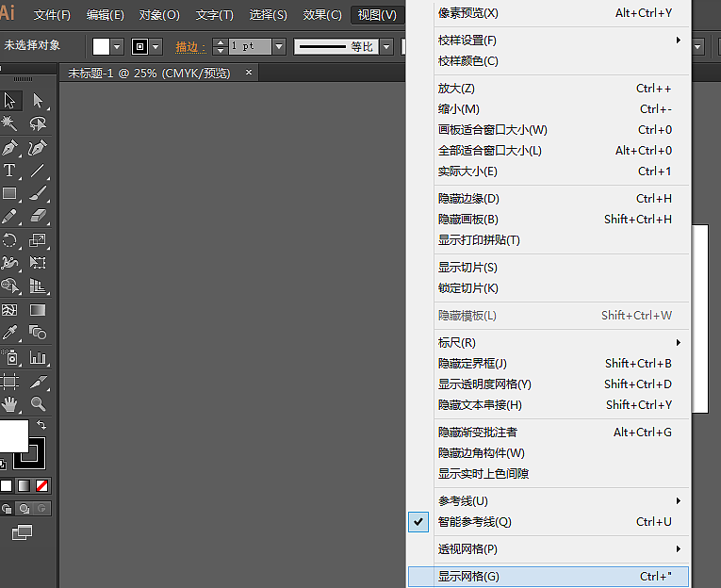Select the Blend tool

(38, 333)
